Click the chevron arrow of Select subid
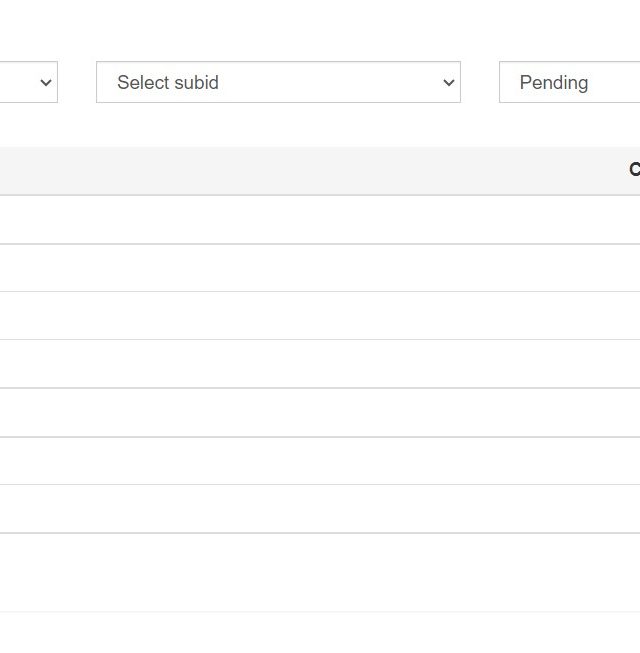Image resolution: width=640 pixels, height=653 pixels. (x=448, y=82)
